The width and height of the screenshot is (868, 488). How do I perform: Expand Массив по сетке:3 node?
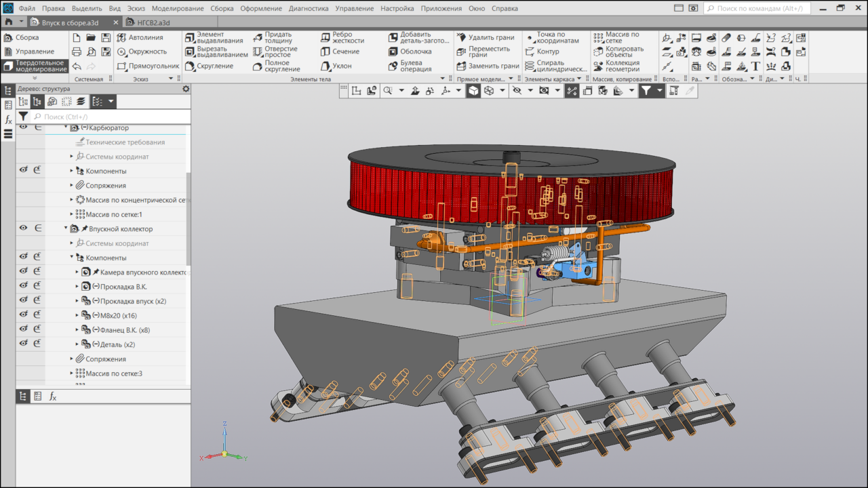(71, 373)
